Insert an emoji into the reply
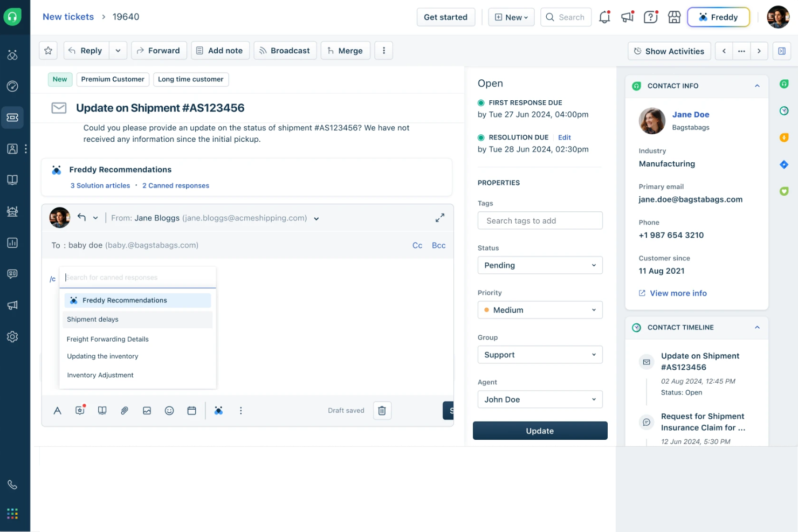 pos(169,410)
